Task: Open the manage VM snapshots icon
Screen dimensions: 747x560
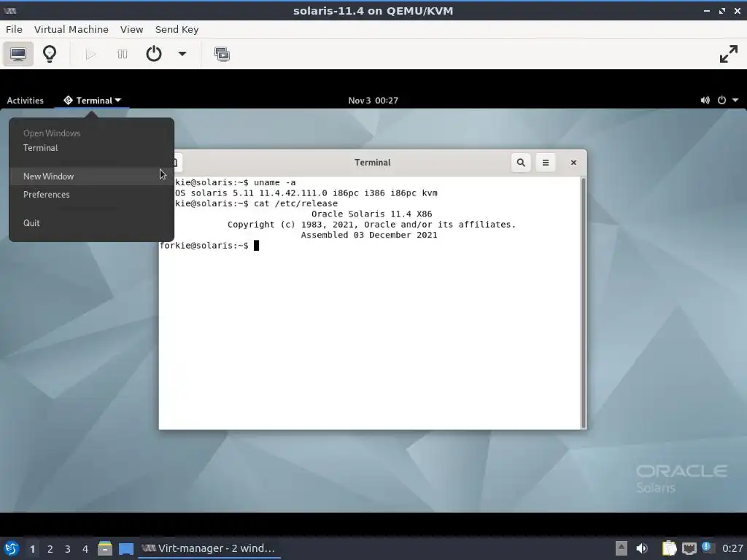Action: [x=222, y=54]
